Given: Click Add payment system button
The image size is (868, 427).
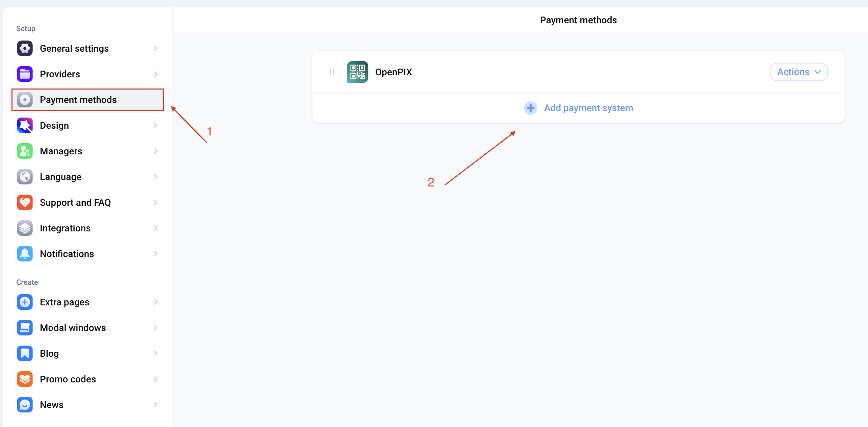Looking at the screenshot, I should click(578, 107).
